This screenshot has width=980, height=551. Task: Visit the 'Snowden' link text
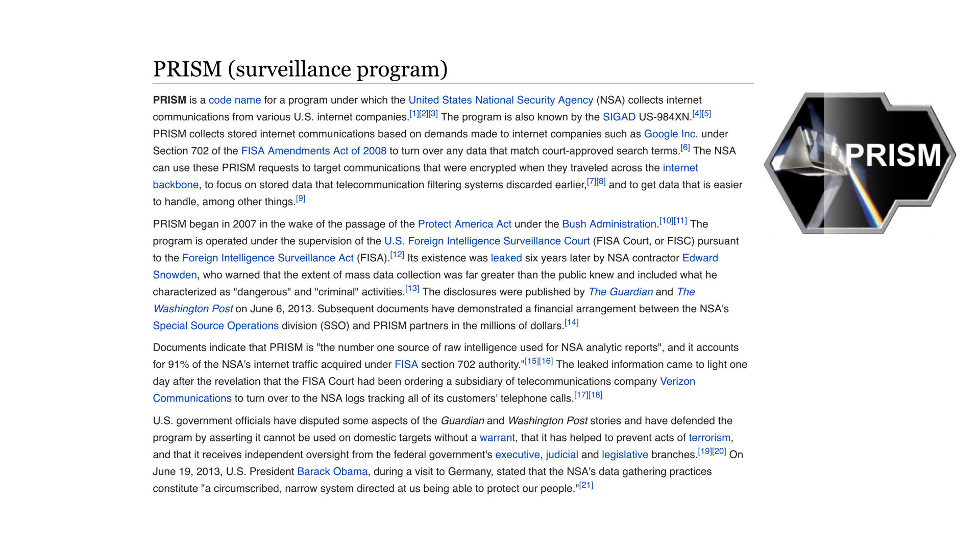tap(175, 275)
